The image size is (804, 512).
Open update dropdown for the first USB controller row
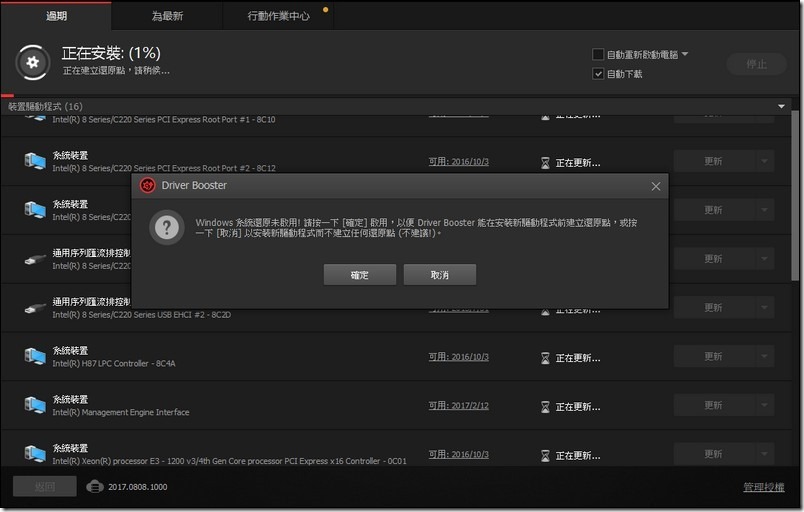764,259
